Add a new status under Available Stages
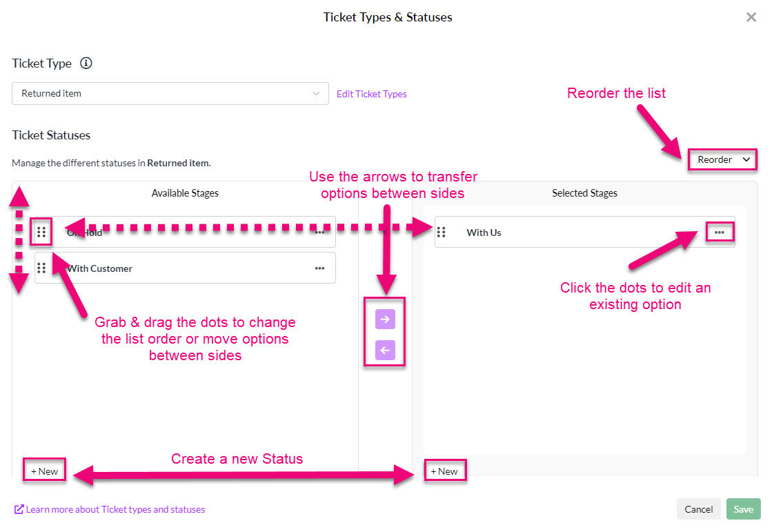Screen dimensions: 774x532 tap(44, 471)
